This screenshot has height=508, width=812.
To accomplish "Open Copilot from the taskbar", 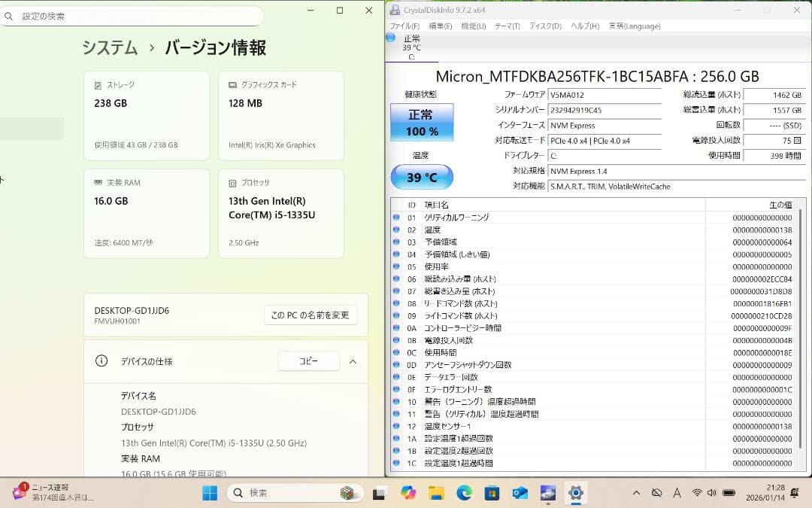I will pos(408,493).
